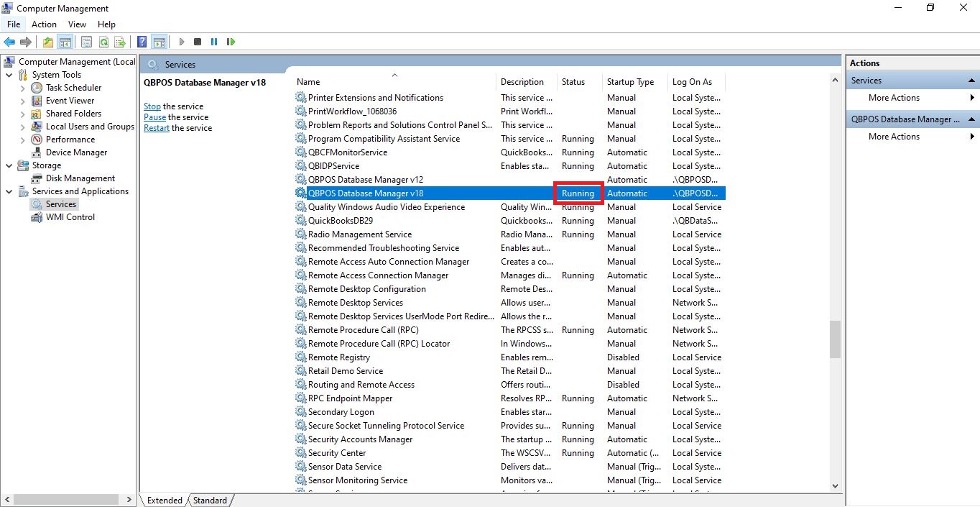
Task: Toggle the Action pane visibility icon
Action: [x=160, y=41]
